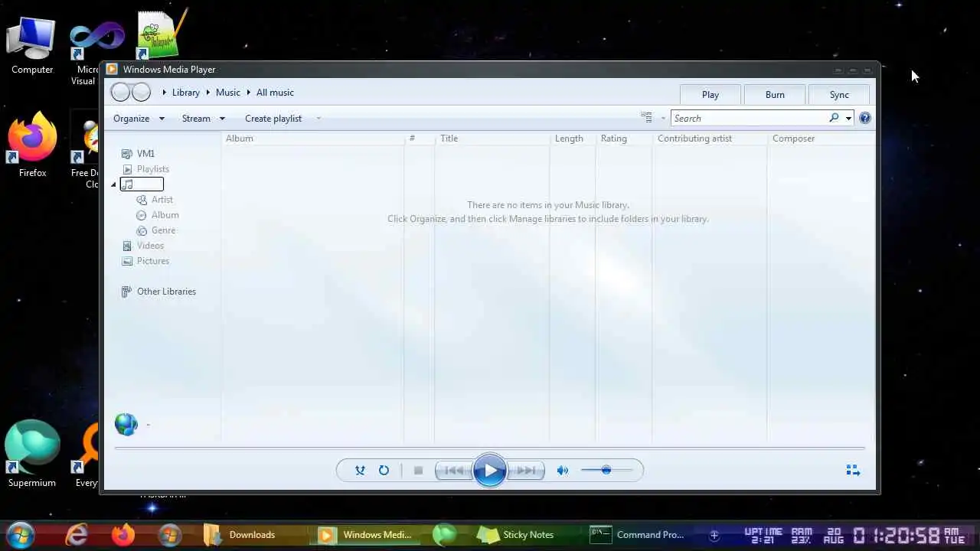The image size is (980, 551).
Task: Open the online media guide globe icon
Action: [126, 424]
